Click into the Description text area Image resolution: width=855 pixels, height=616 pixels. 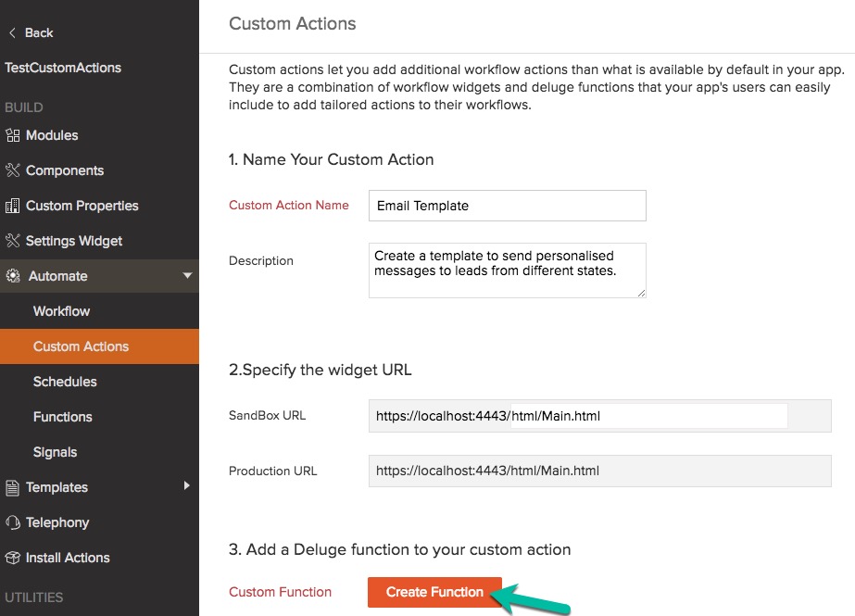point(507,270)
